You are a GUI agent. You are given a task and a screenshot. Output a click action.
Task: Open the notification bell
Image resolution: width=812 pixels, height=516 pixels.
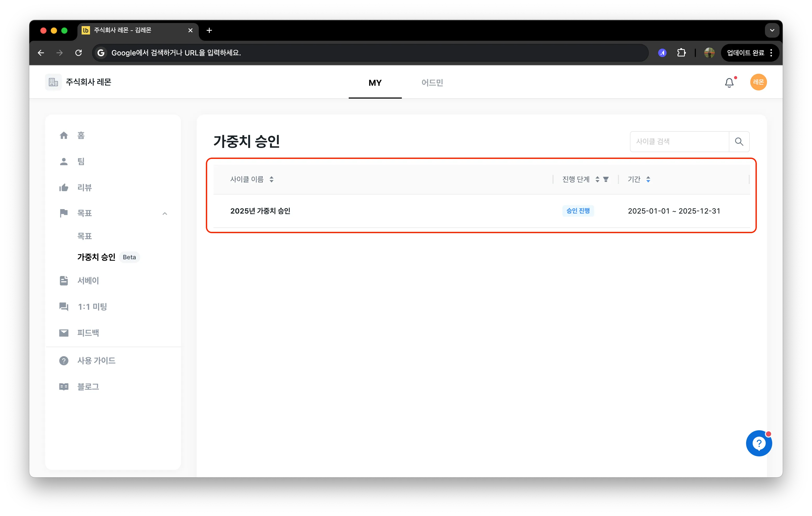tap(729, 83)
